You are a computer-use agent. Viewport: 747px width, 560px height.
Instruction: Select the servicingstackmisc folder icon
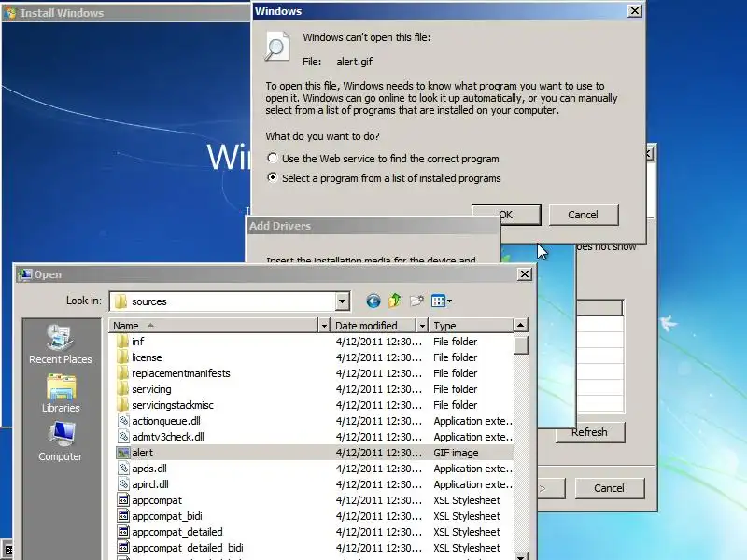[123, 405]
